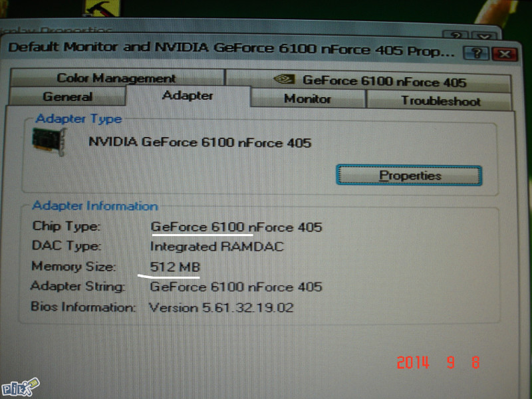532x399 pixels.
Task: Click the Adapter Type group heading
Action: (78, 119)
